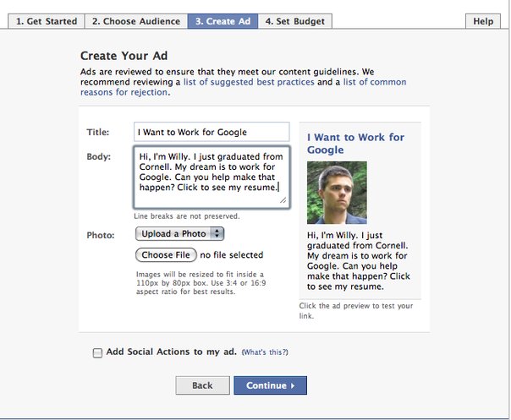Click the Continue button
This screenshot has height=420, width=511.
click(270, 385)
